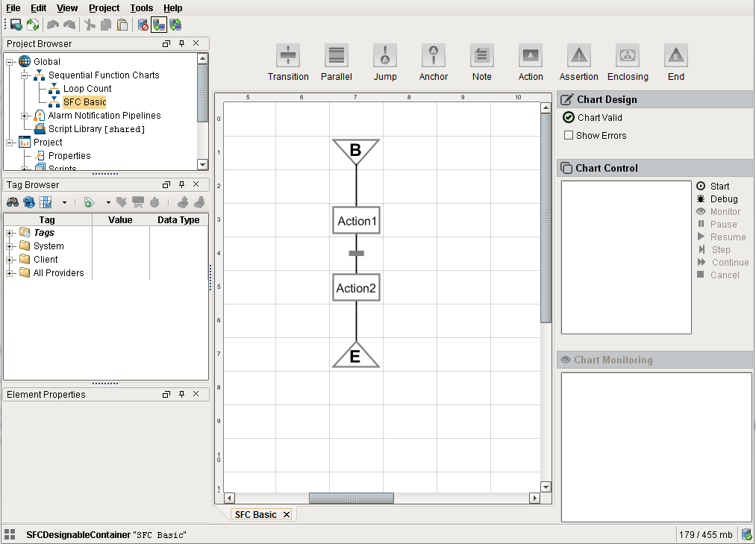Enable the Show Errors checkbox
756x544 pixels.
point(569,136)
